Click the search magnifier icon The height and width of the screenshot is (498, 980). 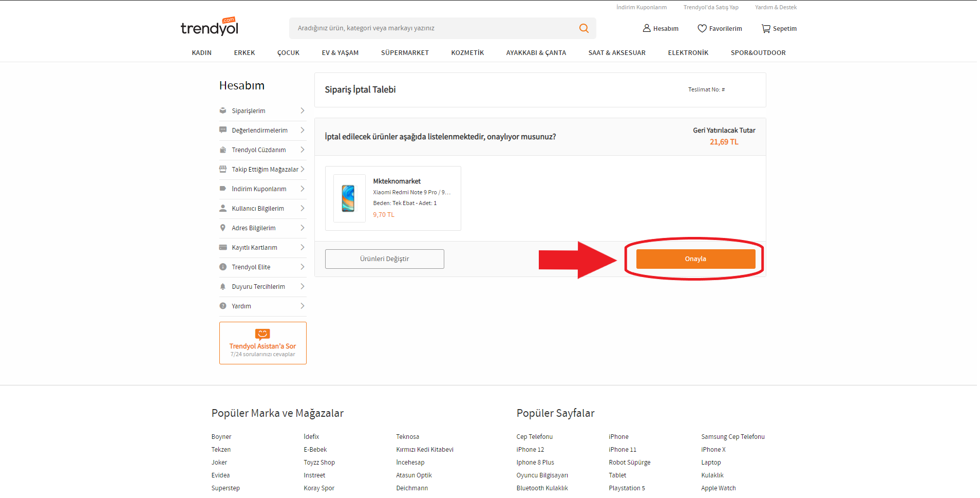tap(583, 28)
